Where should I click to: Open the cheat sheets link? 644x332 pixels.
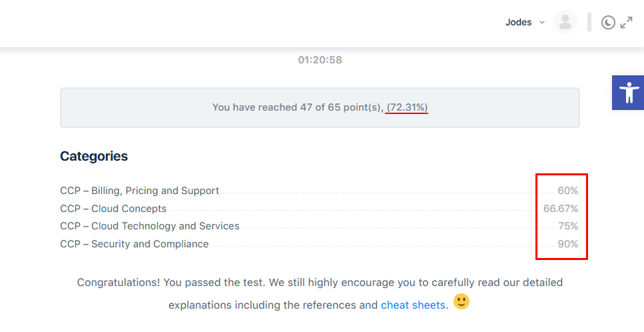coord(413,305)
